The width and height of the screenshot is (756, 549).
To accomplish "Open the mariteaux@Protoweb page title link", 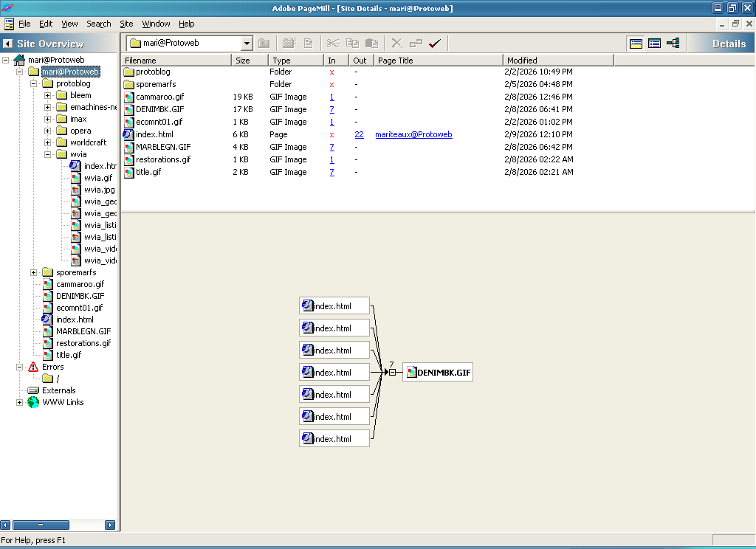I will pyautogui.click(x=413, y=134).
